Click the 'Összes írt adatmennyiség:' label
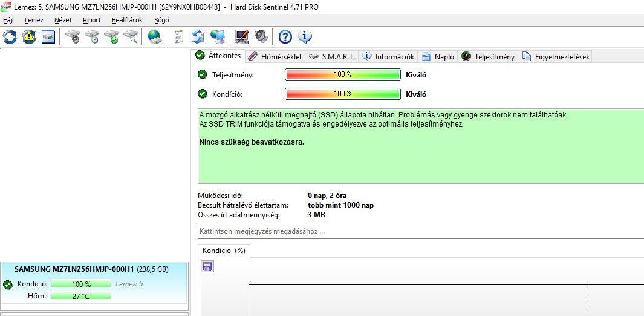This screenshot has width=644, height=316. 238,214
